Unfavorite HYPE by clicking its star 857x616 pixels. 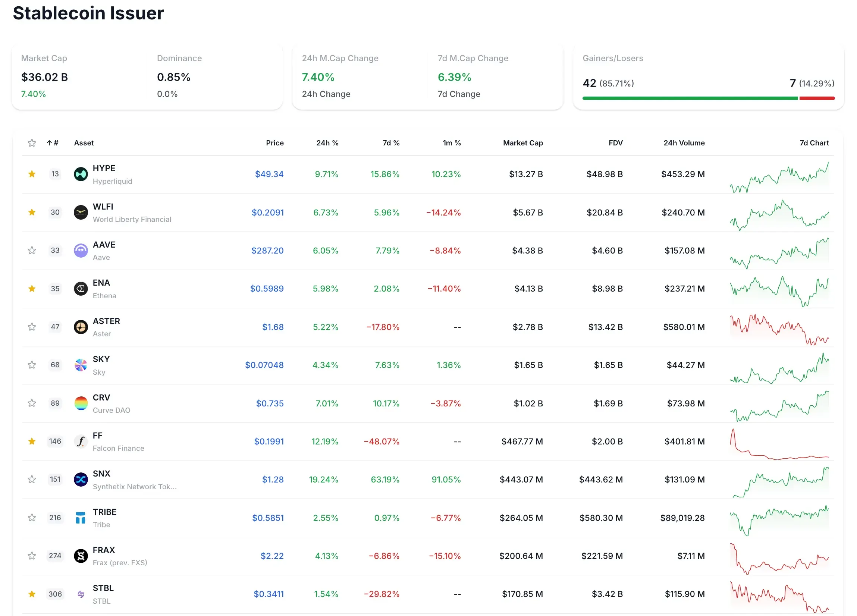pos(32,174)
